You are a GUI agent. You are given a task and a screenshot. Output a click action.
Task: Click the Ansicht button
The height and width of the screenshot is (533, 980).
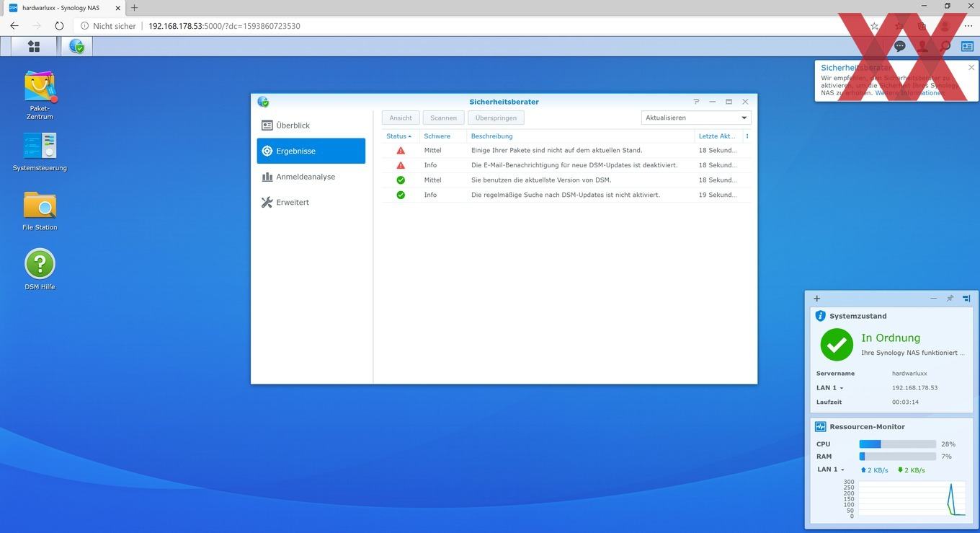pyautogui.click(x=401, y=118)
